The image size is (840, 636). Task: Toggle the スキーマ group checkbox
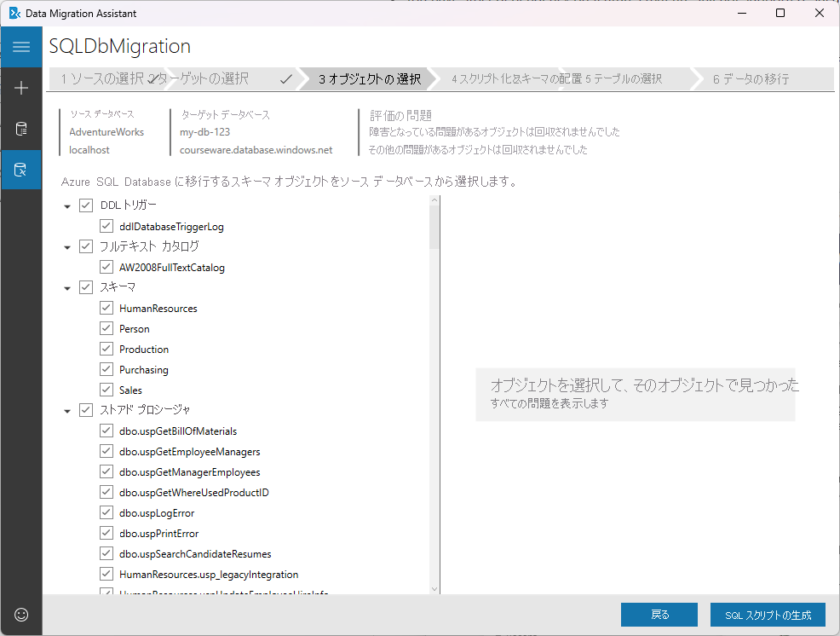click(86, 287)
